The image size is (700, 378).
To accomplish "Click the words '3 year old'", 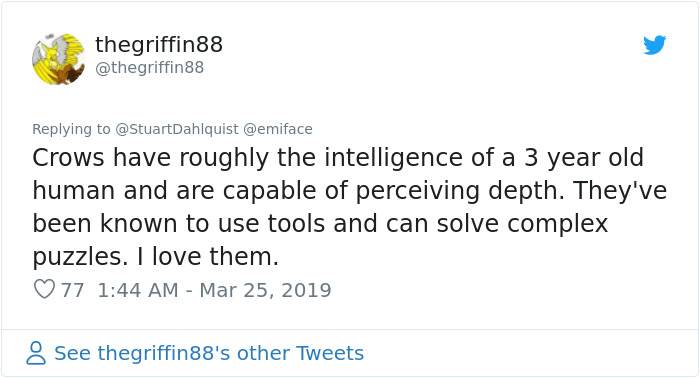I will pyautogui.click(x=584, y=158).
